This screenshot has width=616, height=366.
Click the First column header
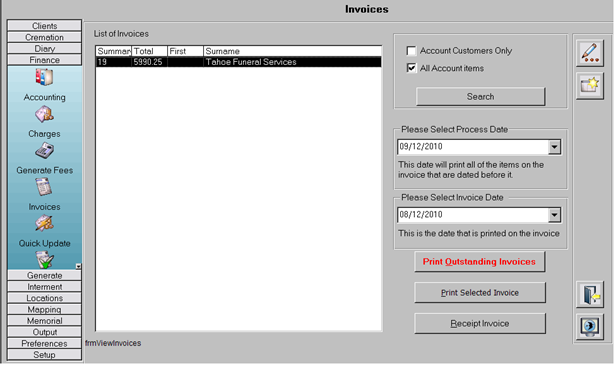pos(185,51)
